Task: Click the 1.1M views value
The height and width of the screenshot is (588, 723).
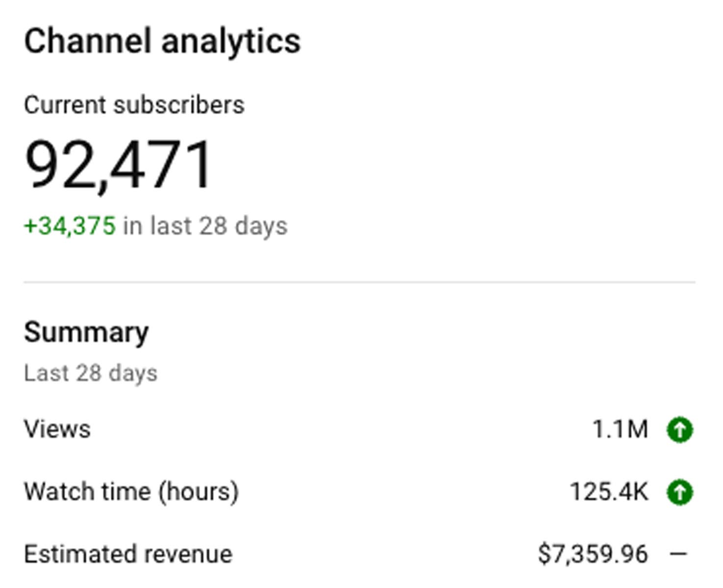Action: [620, 430]
